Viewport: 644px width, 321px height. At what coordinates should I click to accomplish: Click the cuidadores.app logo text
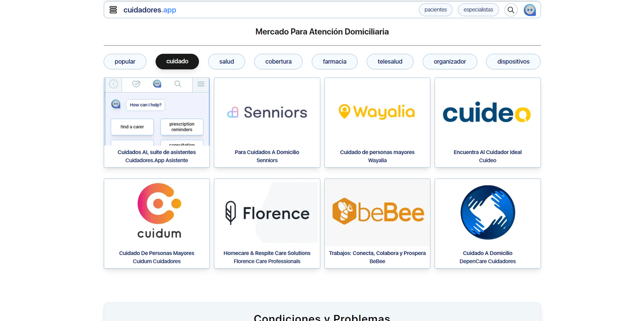150,10
